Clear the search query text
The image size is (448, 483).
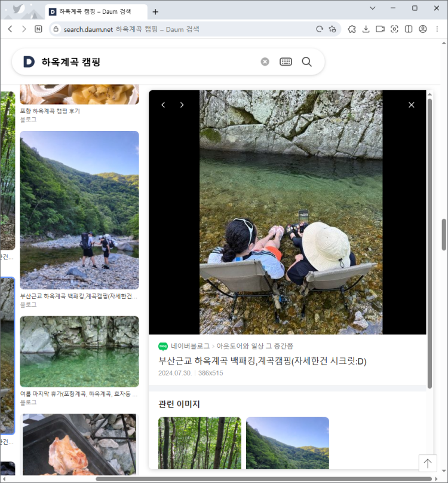[265, 62]
